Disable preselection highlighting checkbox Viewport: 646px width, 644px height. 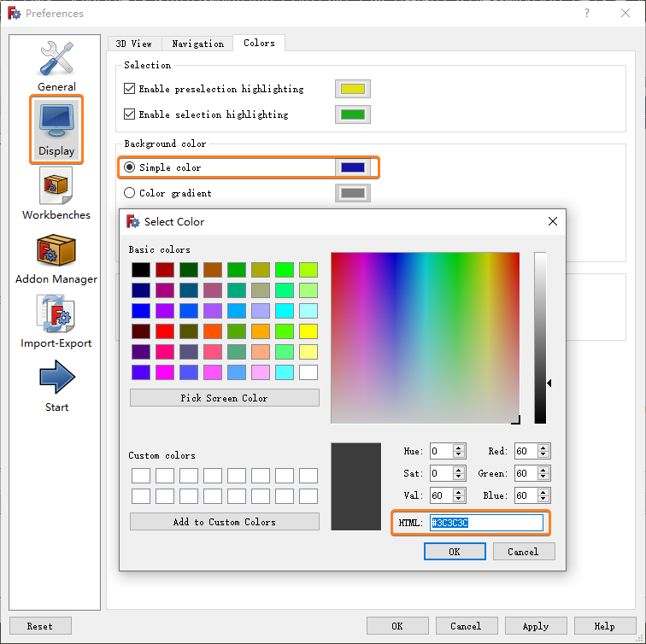tap(130, 89)
